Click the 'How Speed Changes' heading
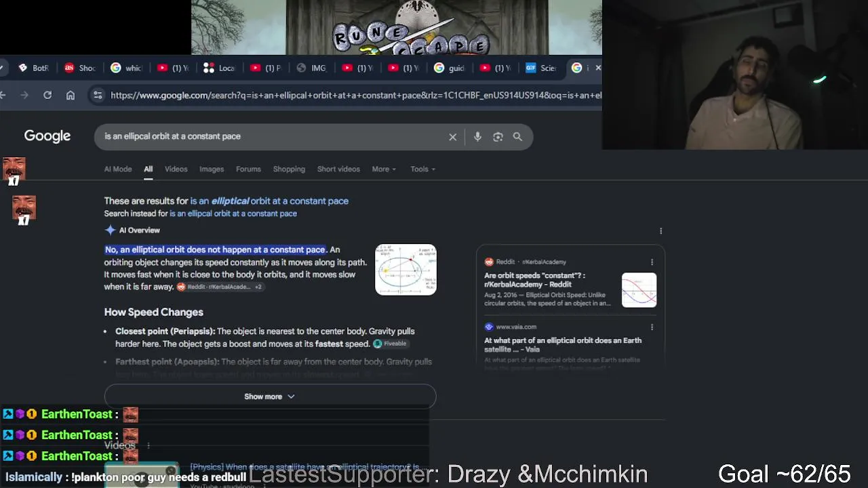 (154, 312)
